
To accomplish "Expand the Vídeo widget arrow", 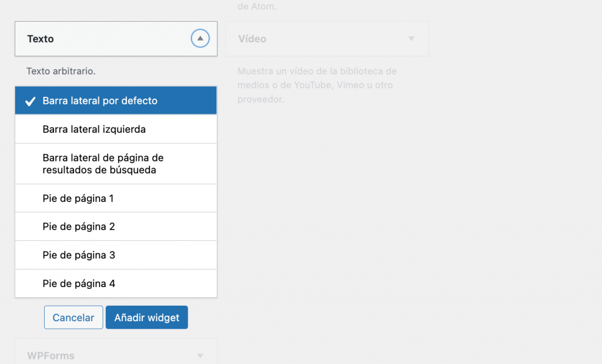I will point(411,39).
